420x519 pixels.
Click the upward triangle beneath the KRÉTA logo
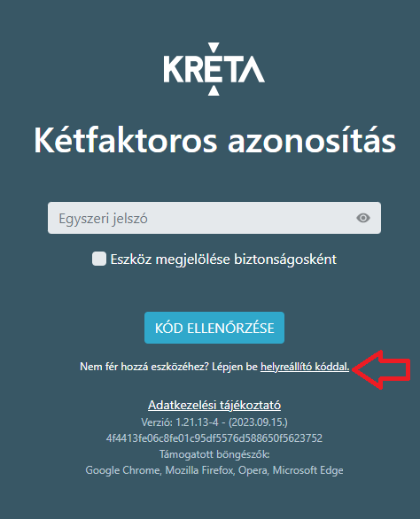click(x=214, y=90)
